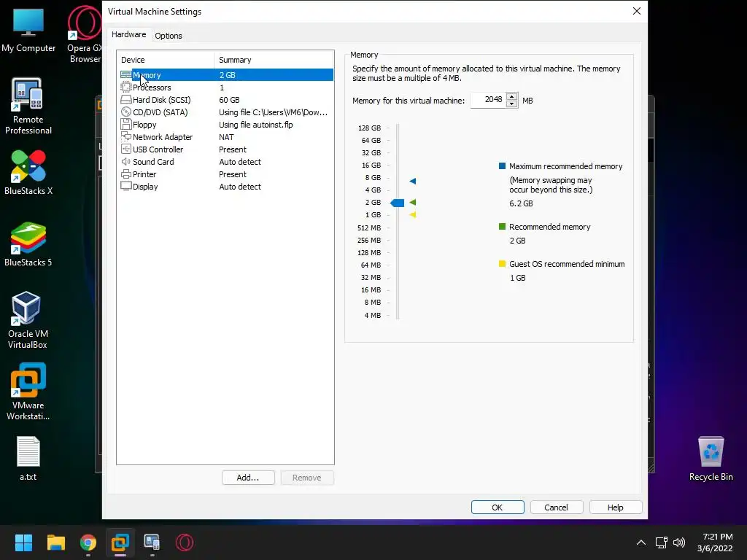Image resolution: width=747 pixels, height=560 pixels.
Task: Click the yellow guest OS minimum marker
Action: pyautogui.click(x=413, y=215)
